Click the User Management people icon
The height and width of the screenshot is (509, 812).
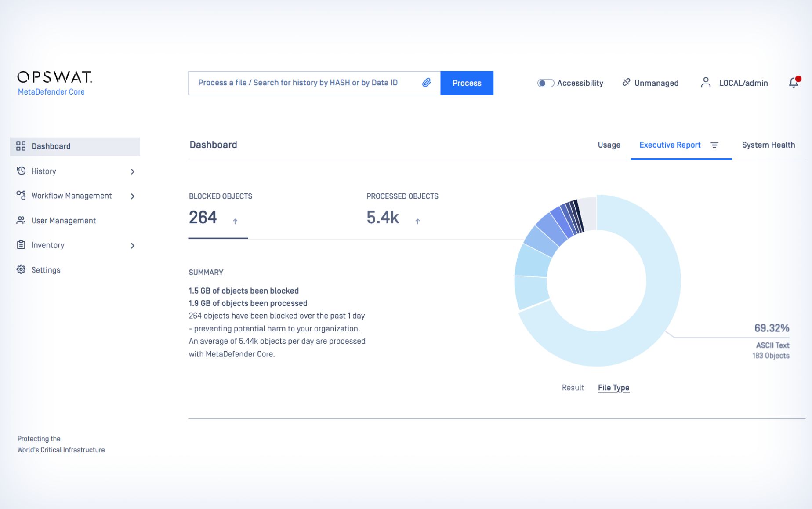tap(21, 220)
